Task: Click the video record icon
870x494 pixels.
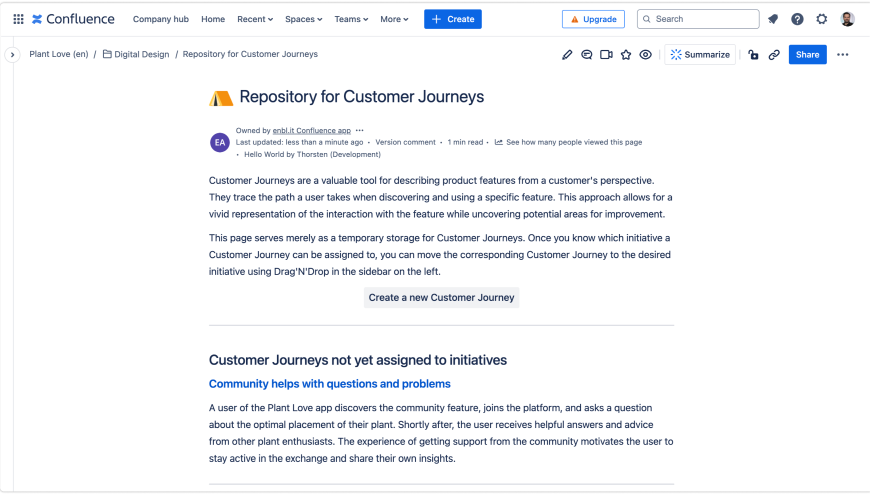Action: pyautogui.click(x=606, y=55)
